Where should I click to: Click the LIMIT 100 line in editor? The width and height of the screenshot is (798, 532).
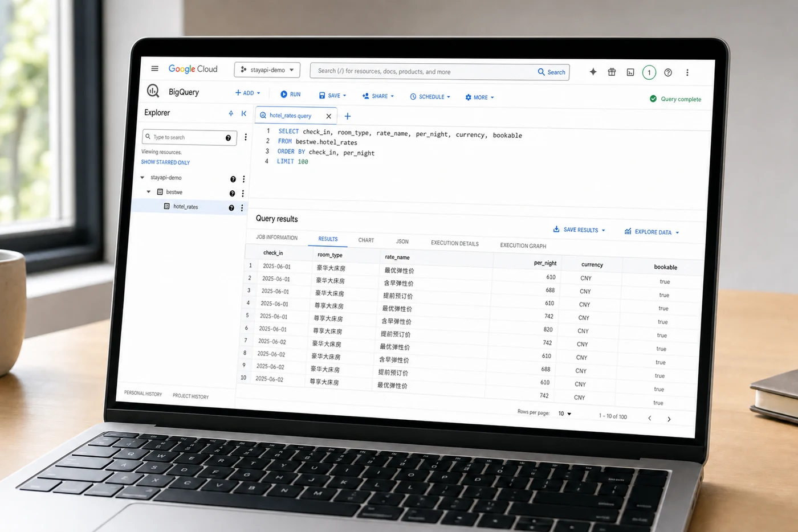coord(292,162)
